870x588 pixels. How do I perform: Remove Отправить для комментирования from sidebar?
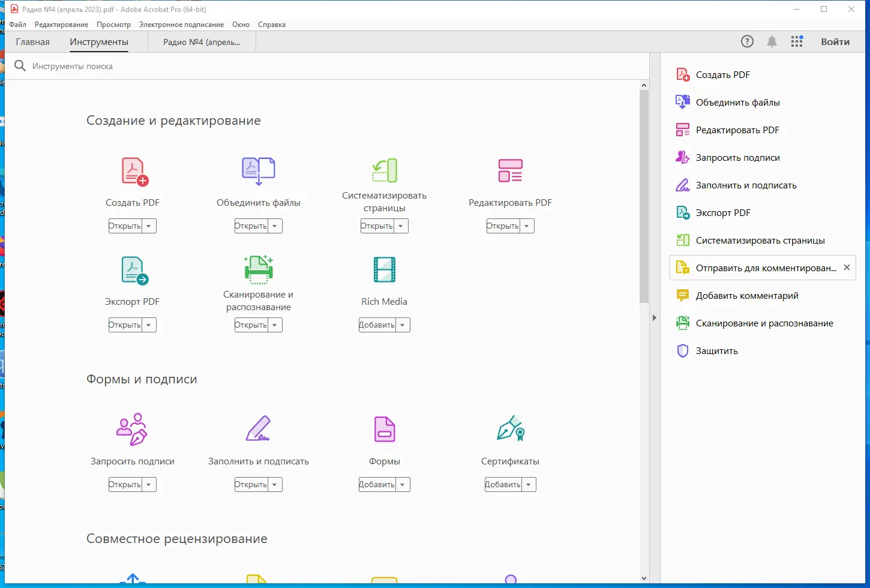[847, 268]
